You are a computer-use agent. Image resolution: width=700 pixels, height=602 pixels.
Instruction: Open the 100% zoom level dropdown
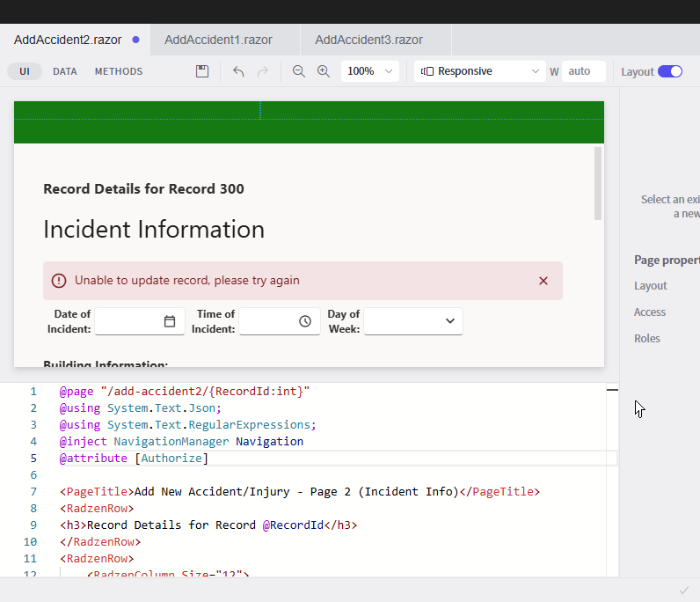pos(369,71)
